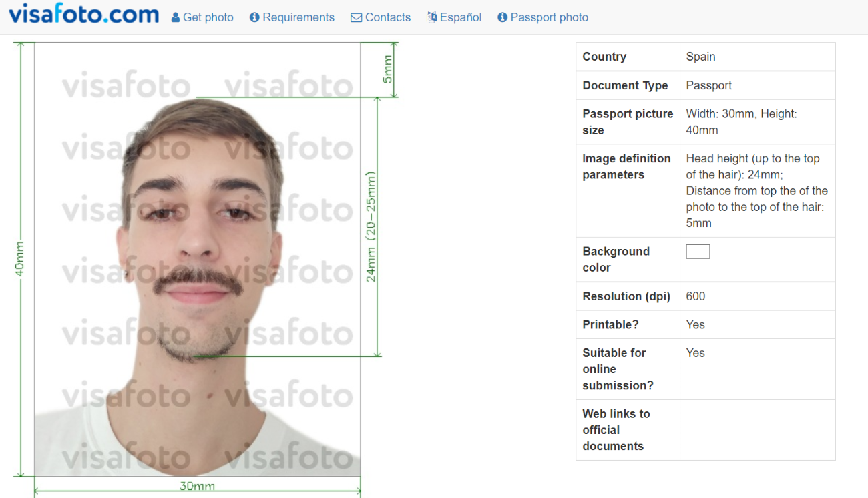Click the Passport document type cell

pyautogui.click(x=710, y=85)
